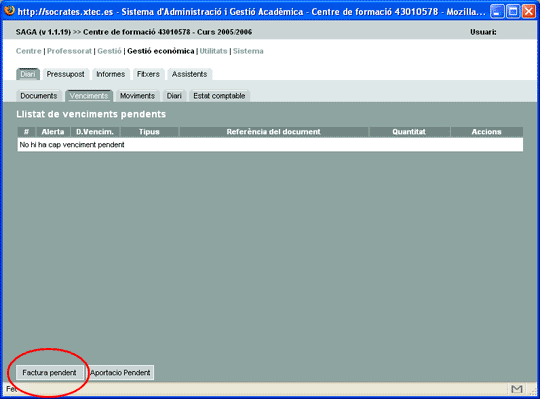Viewport: 540px width, 399px height.
Task: Click the Firefox icon in the title bar
Action: pyautogui.click(x=9, y=11)
